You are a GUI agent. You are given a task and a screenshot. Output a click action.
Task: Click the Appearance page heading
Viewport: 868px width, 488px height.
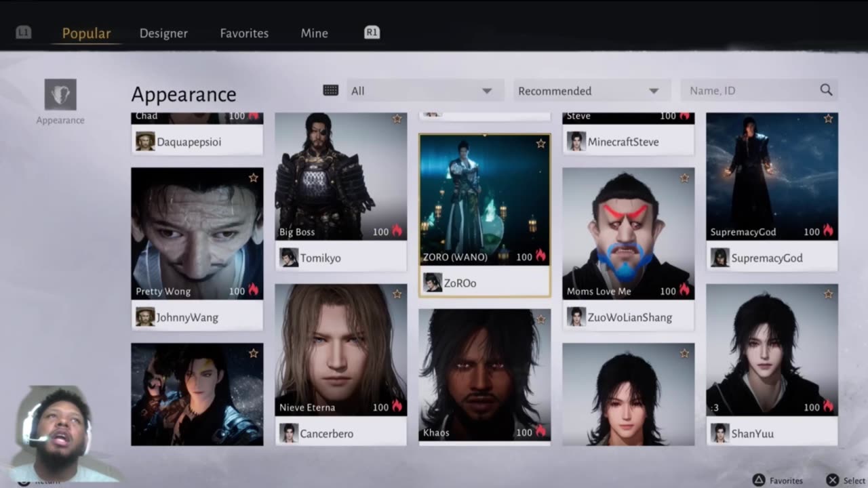click(184, 94)
